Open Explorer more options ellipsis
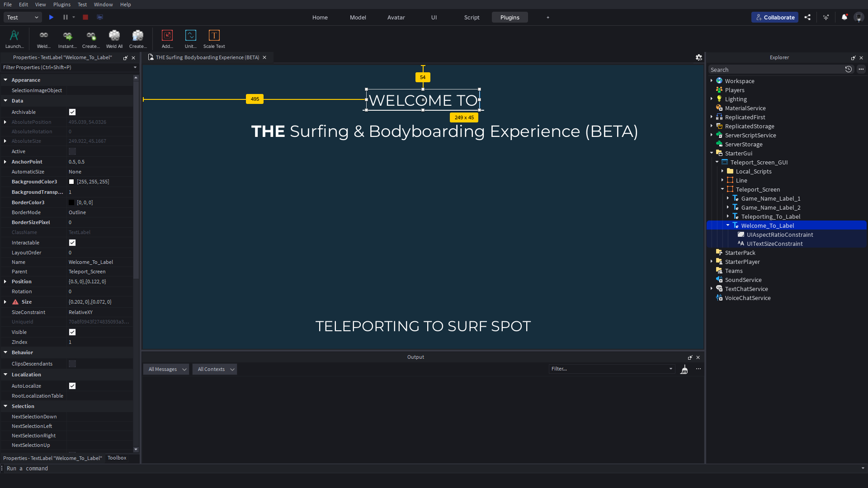This screenshot has height=488, width=868. tap(861, 69)
